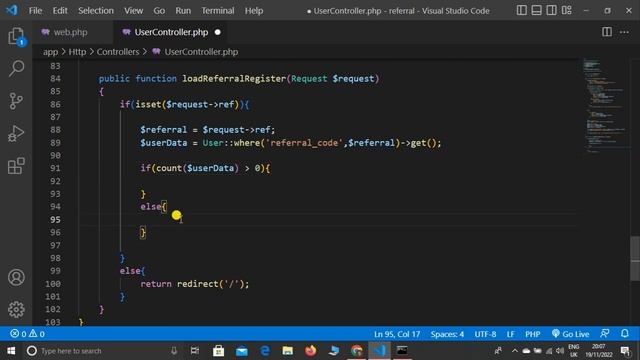640x360 pixels.
Task: Change indentation Spaces: 4
Action: 447,334
